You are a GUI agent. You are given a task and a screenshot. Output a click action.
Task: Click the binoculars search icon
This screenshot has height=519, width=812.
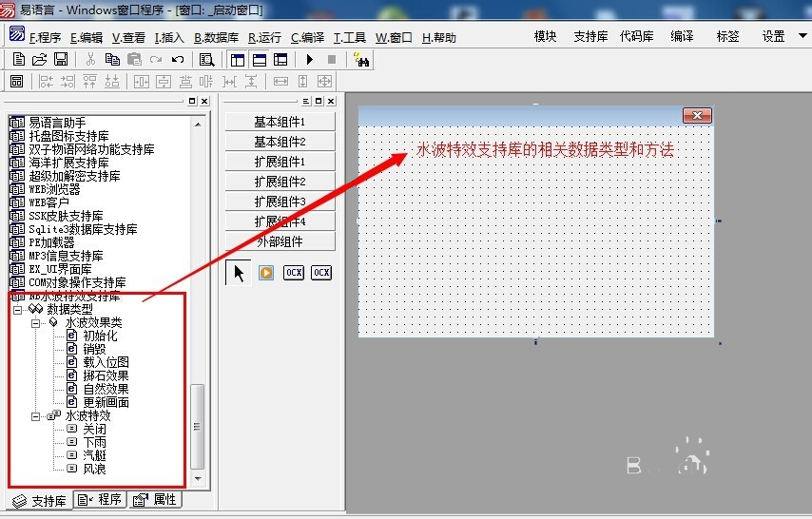(x=361, y=59)
